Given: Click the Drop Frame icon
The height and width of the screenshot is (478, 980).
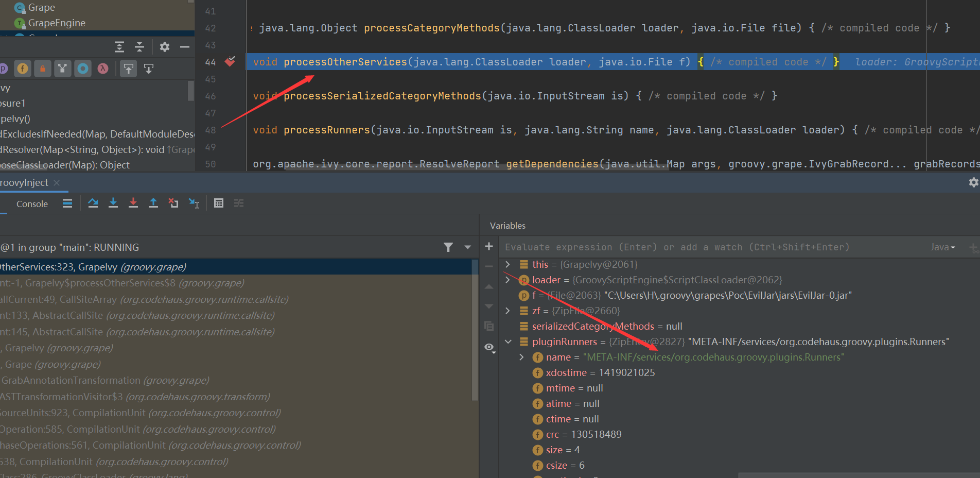Looking at the screenshot, I should [x=173, y=203].
